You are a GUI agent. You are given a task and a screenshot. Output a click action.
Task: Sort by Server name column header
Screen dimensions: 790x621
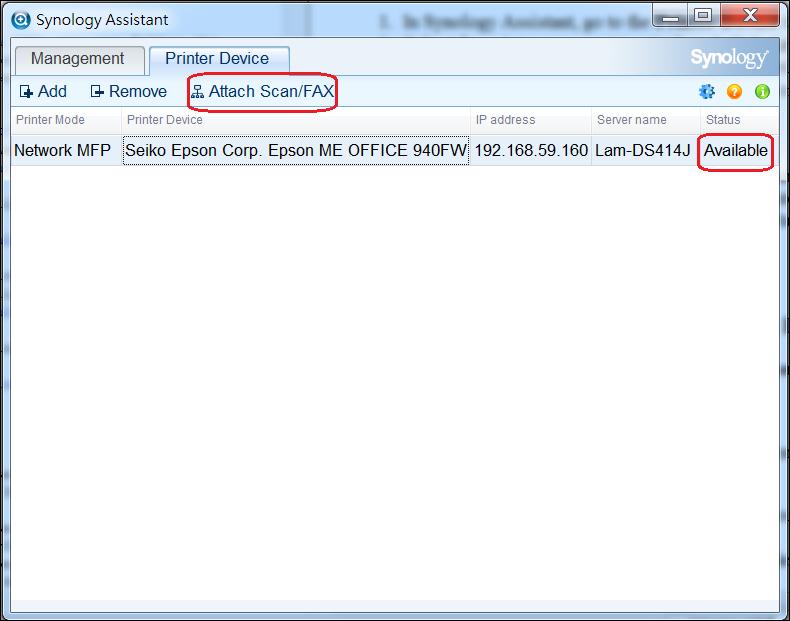pyautogui.click(x=645, y=120)
